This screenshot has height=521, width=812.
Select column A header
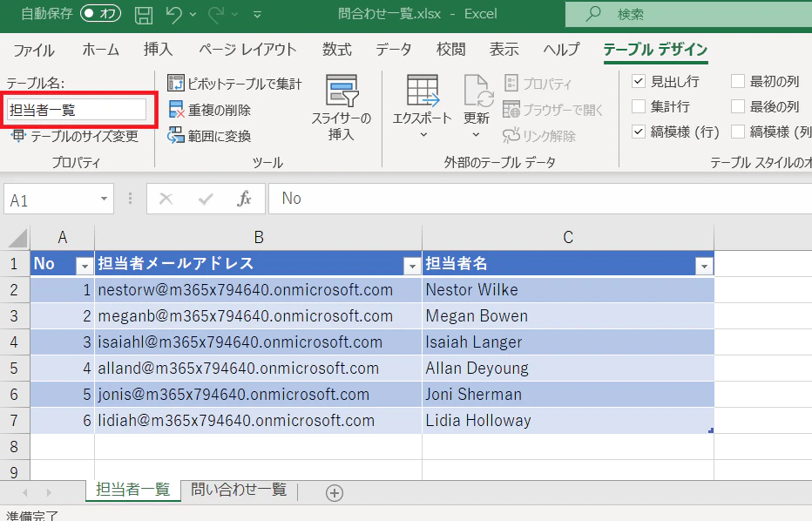[x=62, y=238]
